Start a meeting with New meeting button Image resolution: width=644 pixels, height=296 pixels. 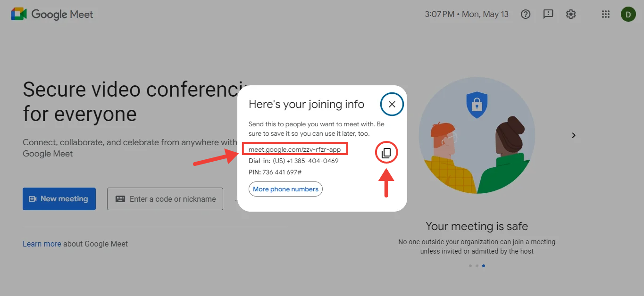[59, 199]
